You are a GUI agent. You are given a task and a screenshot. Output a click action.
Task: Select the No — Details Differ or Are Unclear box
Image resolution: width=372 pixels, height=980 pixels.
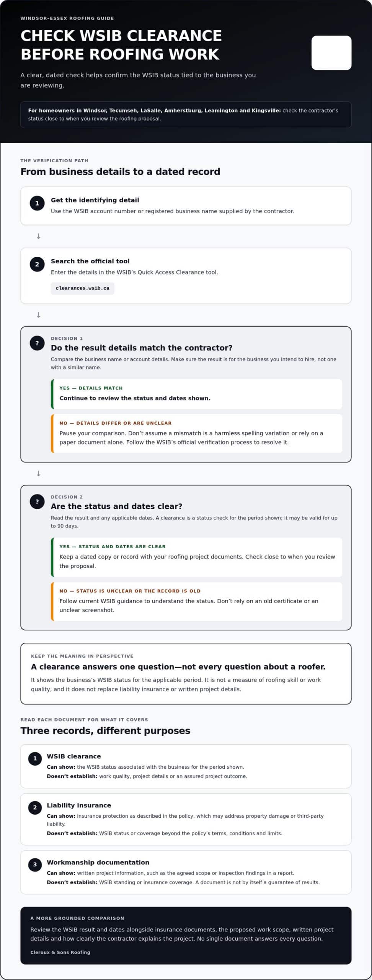pyautogui.click(x=197, y=434)
